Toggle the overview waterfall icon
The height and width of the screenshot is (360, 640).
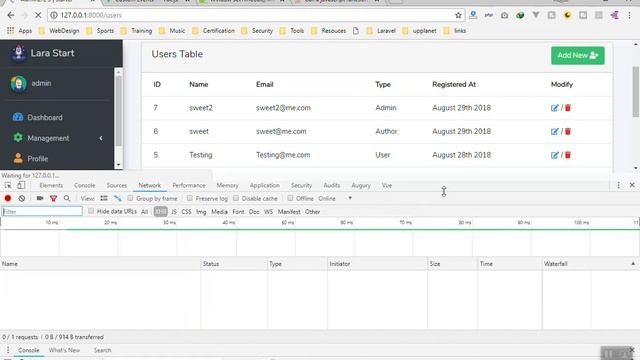click(x=118, y=198)
